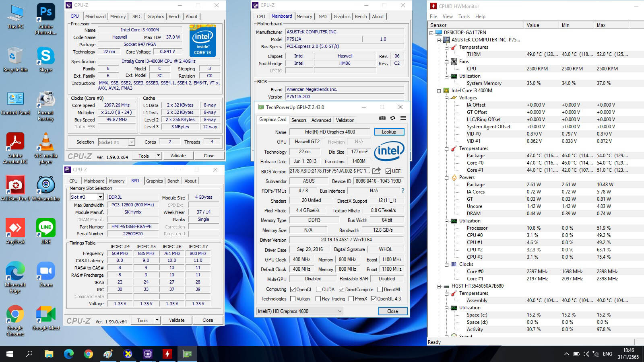Open GPU selector dropdown in GPU-Z
This screenshot has height=362, width=644.
tap(300, 311)
